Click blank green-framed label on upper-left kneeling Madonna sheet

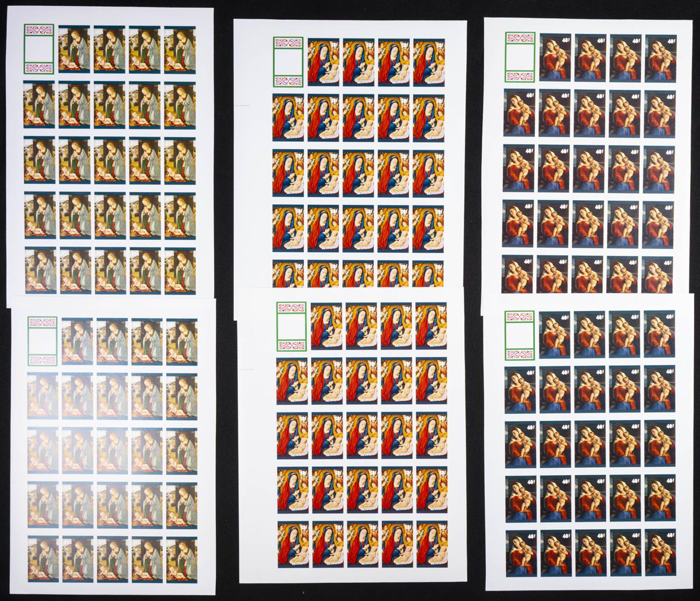pos(38,48)
